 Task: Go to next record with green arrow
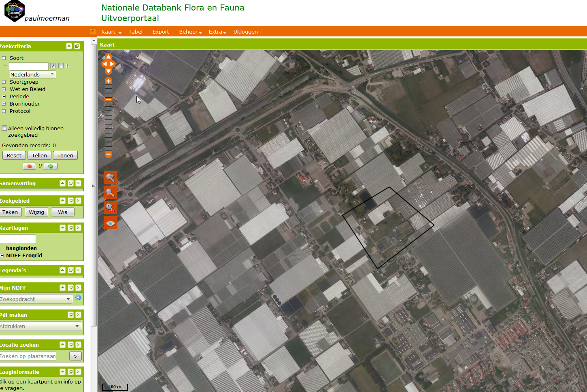tap(51, 166)
